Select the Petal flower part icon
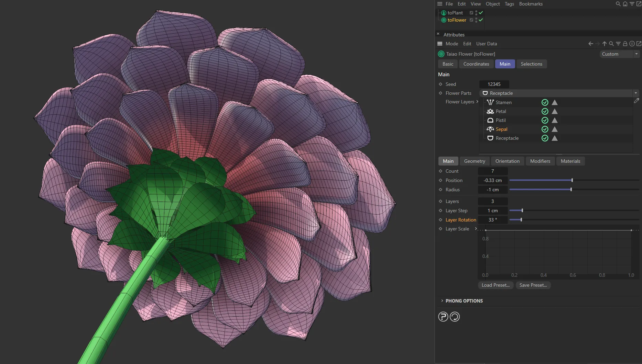 click(x=490, y=111)
